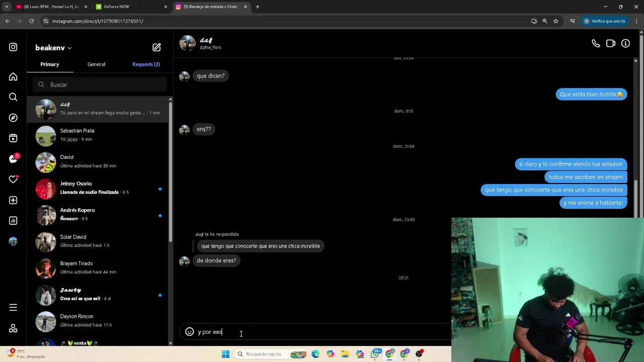Start a new message with pencil icon
This screenshot has height=362, width=644.
coord(156,47)
